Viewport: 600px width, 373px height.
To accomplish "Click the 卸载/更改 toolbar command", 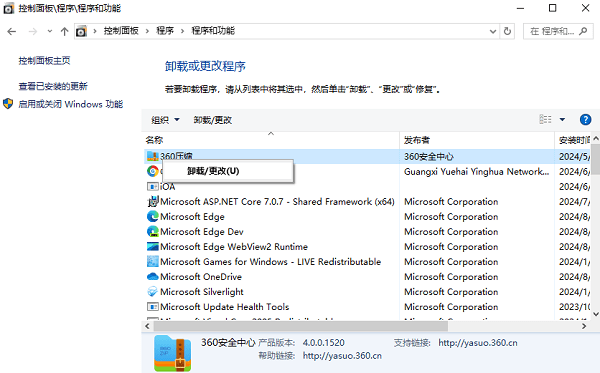I will click(x=212, y=120).
